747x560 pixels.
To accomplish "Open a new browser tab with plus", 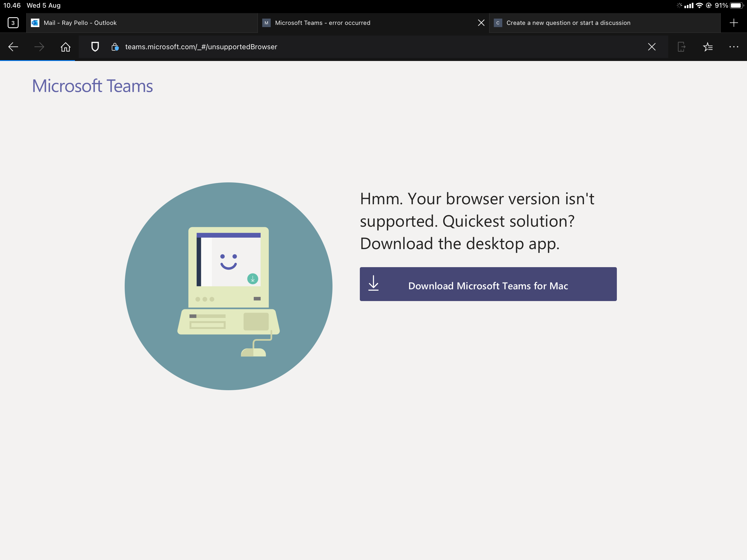I will click(x=734, y=23).
